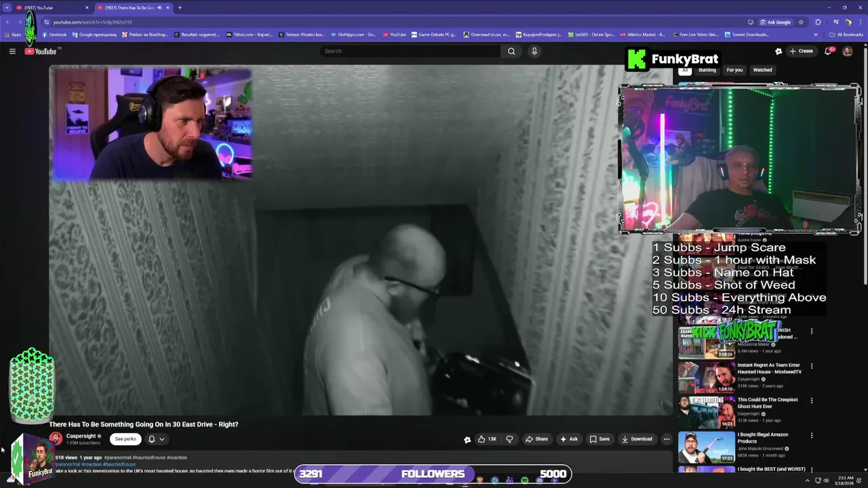This screenshot has height=488, width=868.
Task: Open the All Bookmarks folder
Action: (846, 35)
